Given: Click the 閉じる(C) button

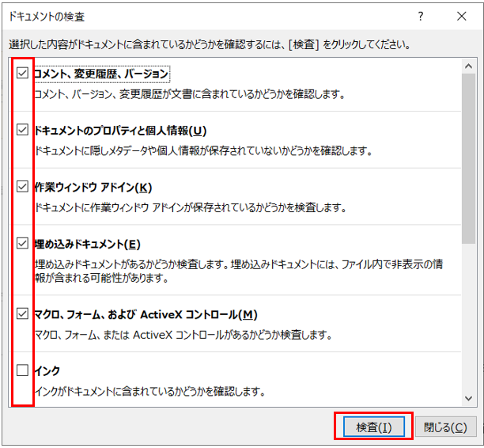Looking at the screenshot, I should point(445,427).
